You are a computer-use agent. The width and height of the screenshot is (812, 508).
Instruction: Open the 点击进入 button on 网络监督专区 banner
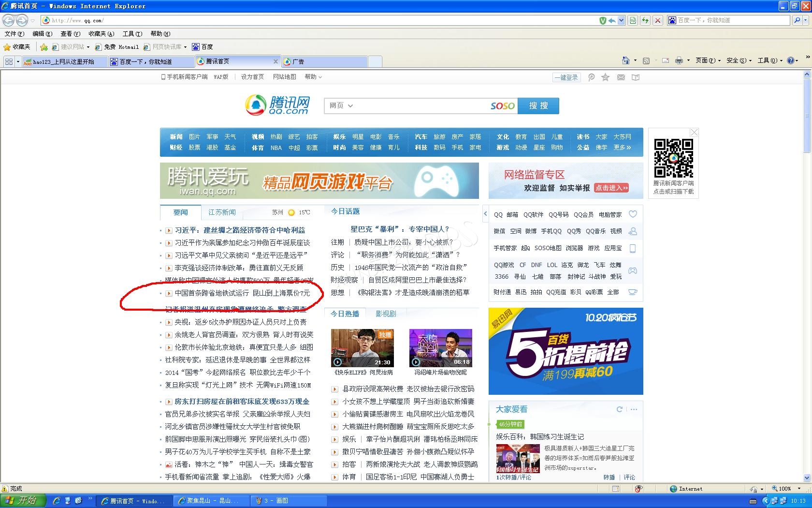click(x=611, y=188)
